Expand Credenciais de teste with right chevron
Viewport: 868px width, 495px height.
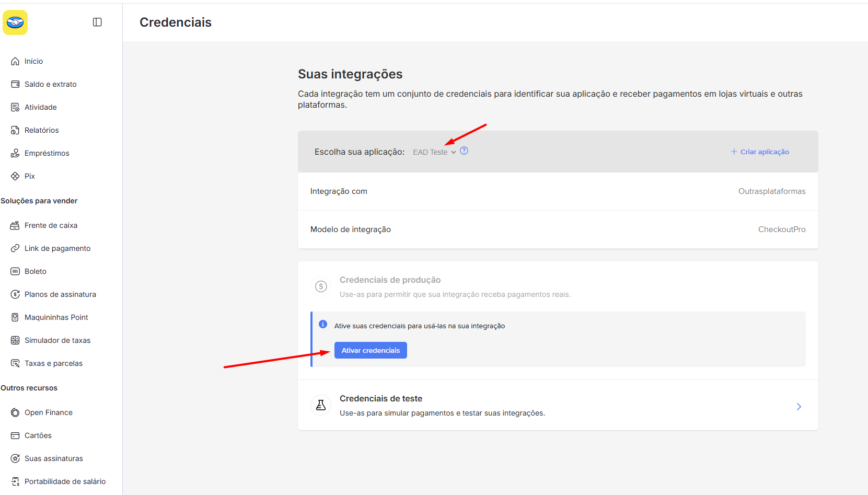pyautogui.click(x=799, y=407)
